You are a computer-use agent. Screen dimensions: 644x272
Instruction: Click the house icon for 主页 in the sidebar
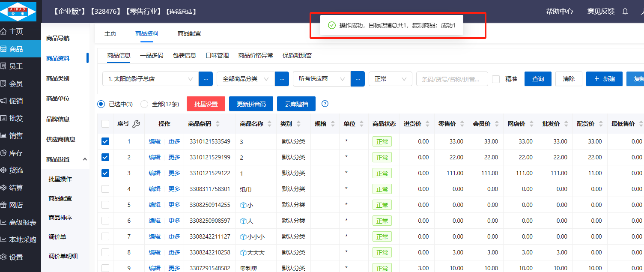coord(4,31)
